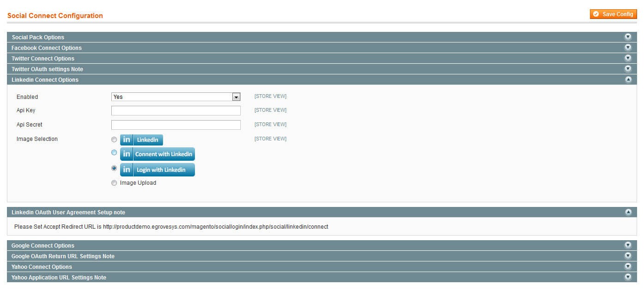Image resolution: width=644 pixels, height=297 pixels.
Task: Click the small Linkedin button image
Action: (x=141, y=140)
